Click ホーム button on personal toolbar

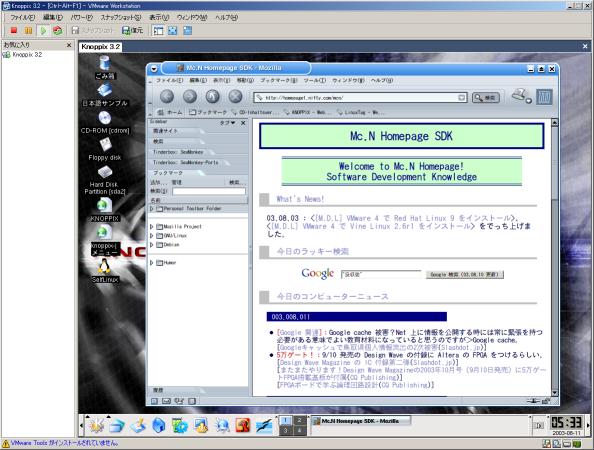(170, 112)
